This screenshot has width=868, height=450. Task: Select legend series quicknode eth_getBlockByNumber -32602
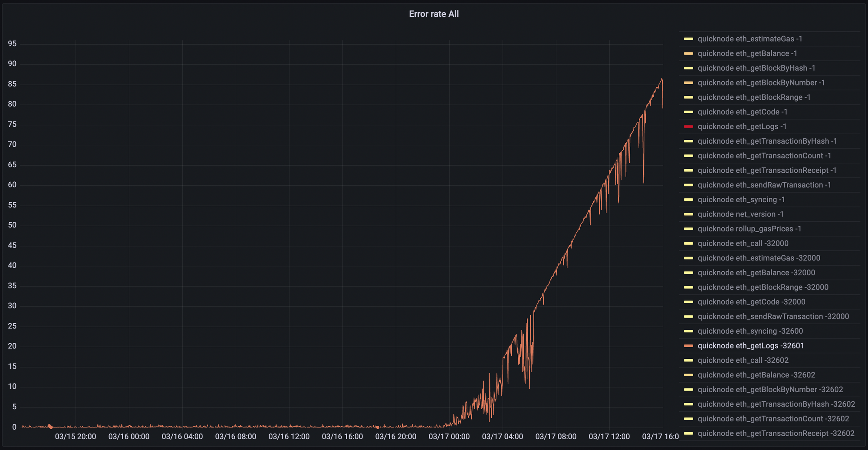(770, 389)
